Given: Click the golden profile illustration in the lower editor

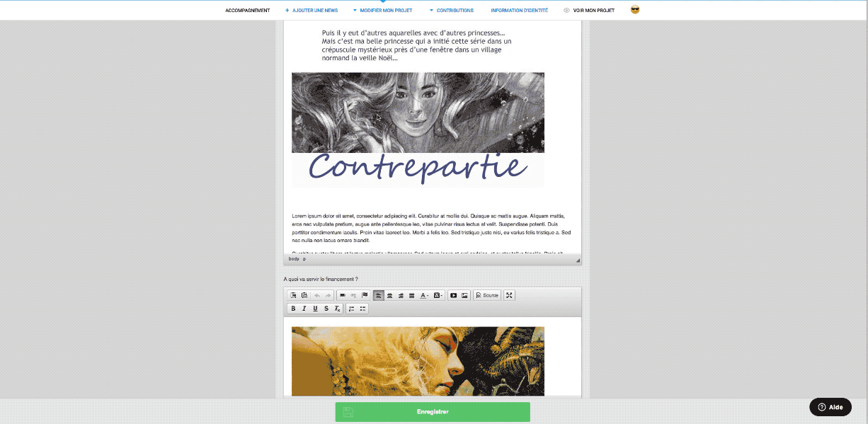Looking at the screenshot, I should (418, 361).
